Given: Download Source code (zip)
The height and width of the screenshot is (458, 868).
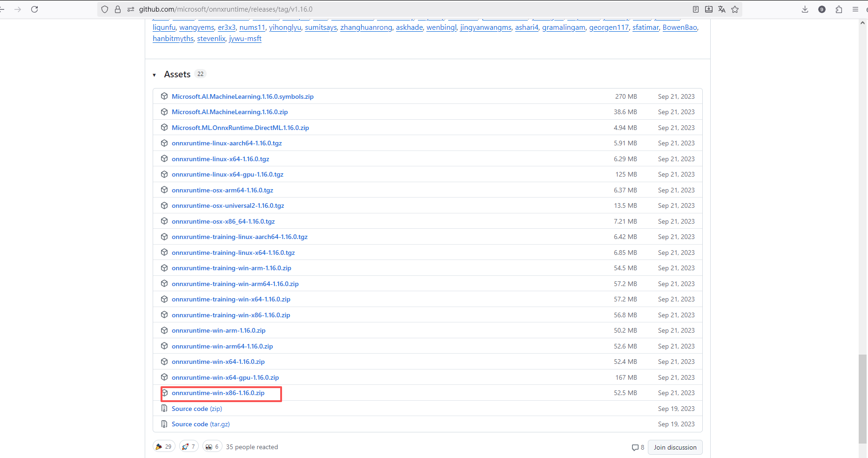Looking at the screenshot, I should 197,409.
